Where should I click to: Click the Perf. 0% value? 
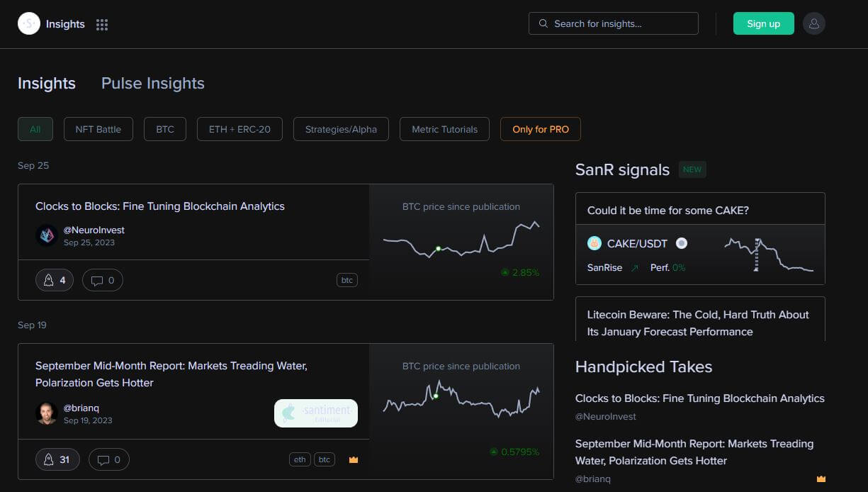point(668,267)
